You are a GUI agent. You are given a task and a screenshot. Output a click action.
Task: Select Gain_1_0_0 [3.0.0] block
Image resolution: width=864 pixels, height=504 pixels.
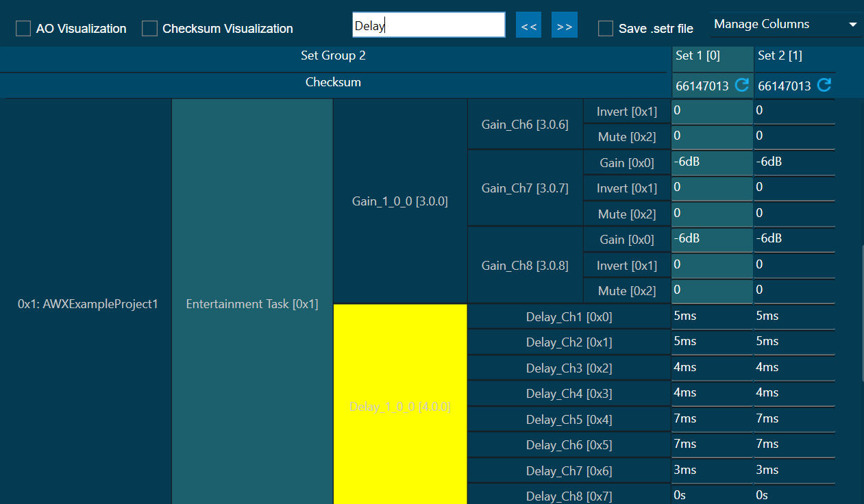(400, 201)
